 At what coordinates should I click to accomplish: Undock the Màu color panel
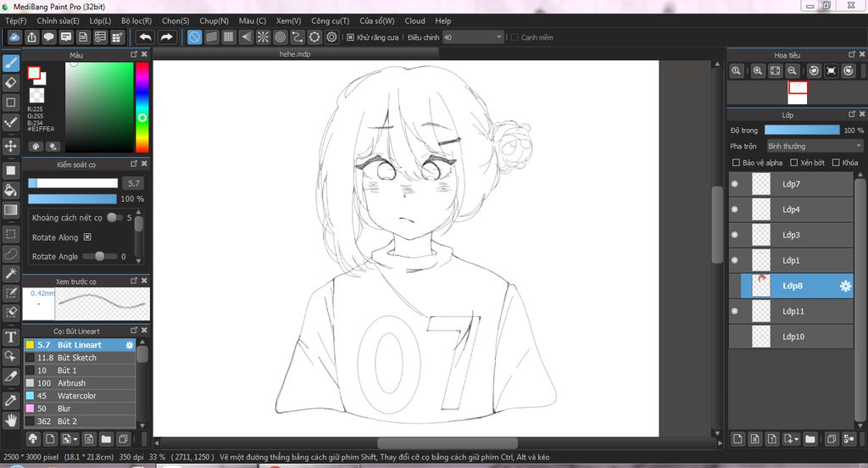[133, 54]
